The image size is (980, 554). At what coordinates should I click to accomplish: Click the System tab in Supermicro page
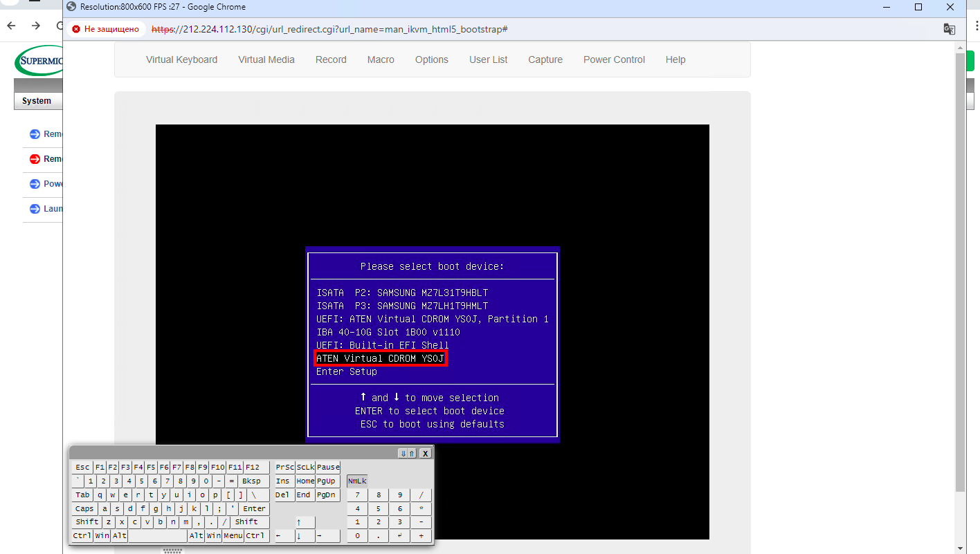pyautogui.click(x=37, y=101)
